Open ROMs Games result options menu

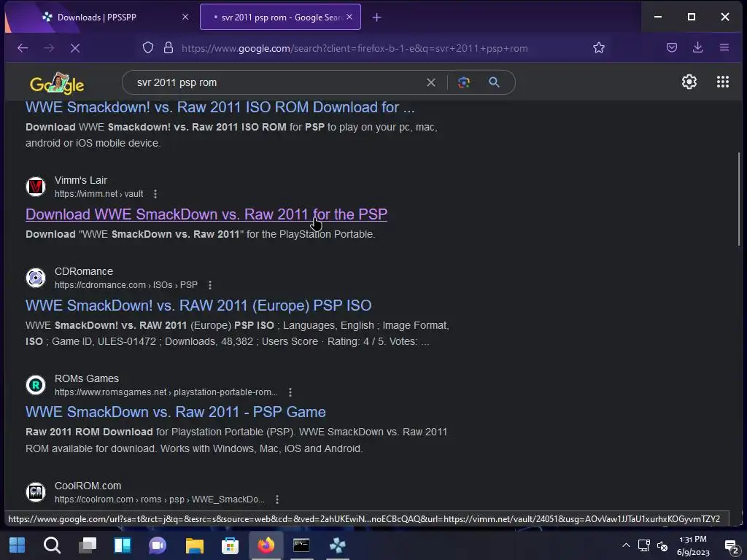(290, 392)
